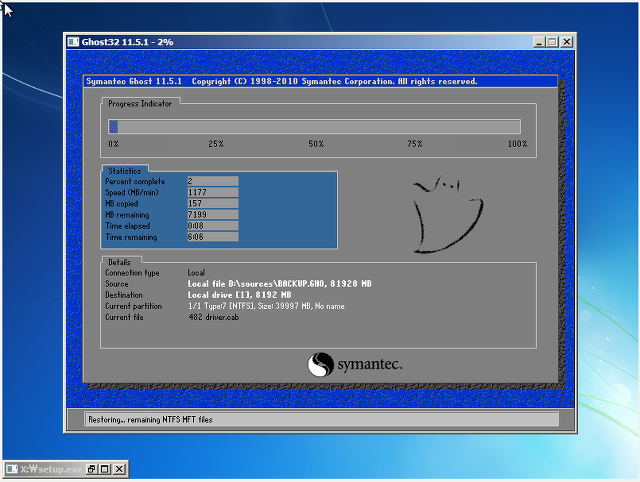
Task: Click the Symantec Ghost copyright header
Action: pos(282,81)
